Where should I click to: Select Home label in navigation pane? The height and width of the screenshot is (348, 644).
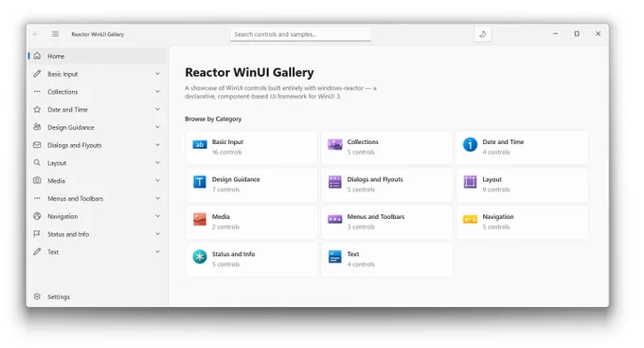pos(56,56)
